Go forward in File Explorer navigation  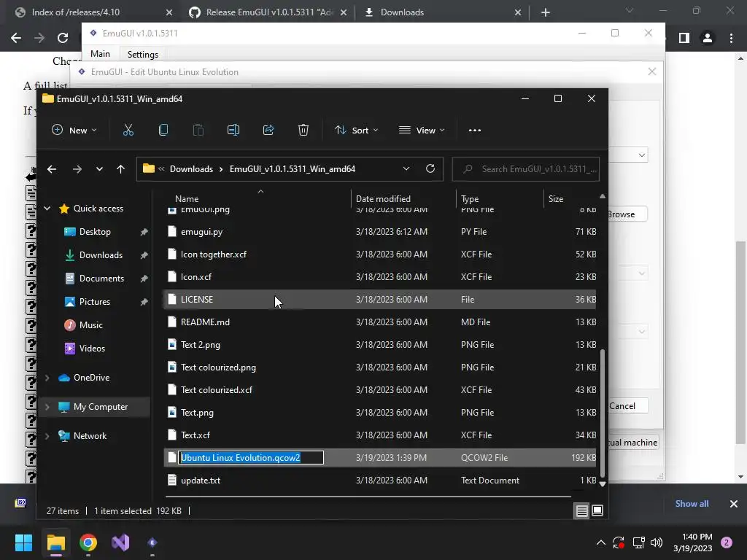click(77, 169)
